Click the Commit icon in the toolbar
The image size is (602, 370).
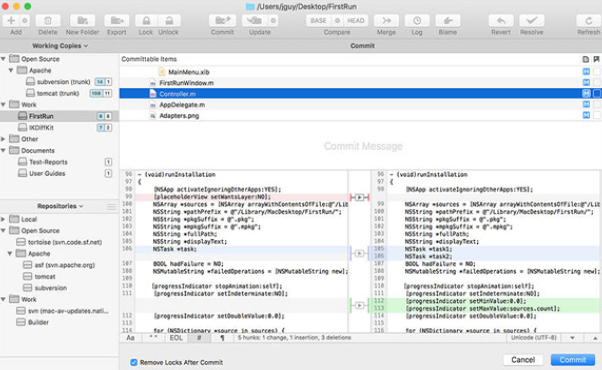click(x=222, y=20)
